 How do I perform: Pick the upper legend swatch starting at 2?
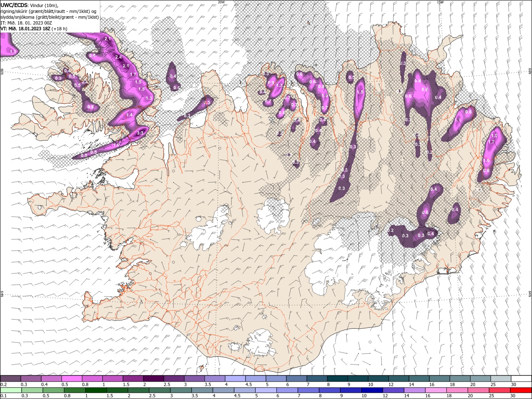[153, 379]
